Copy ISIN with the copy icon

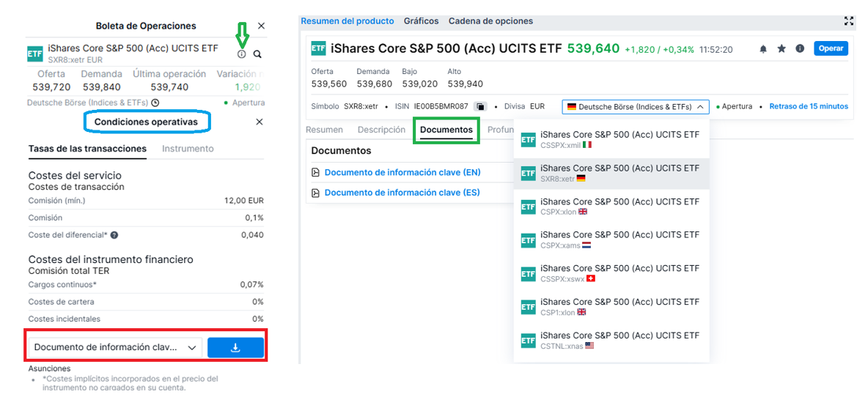point(480,107)
